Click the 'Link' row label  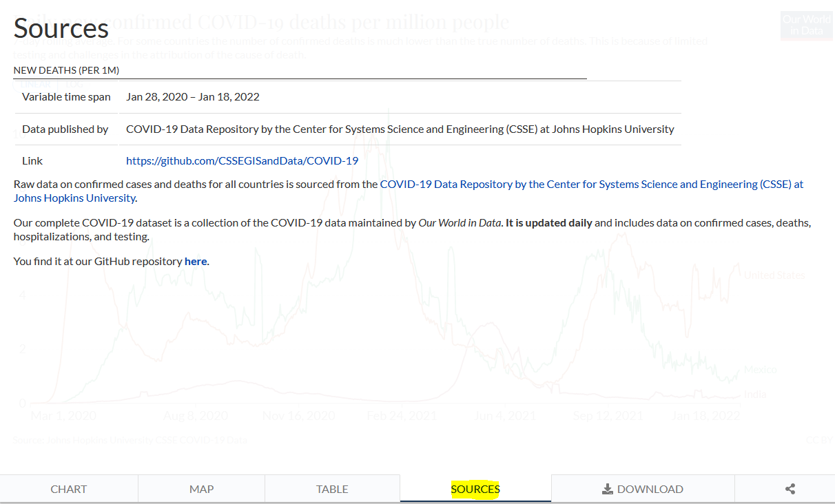32,160
